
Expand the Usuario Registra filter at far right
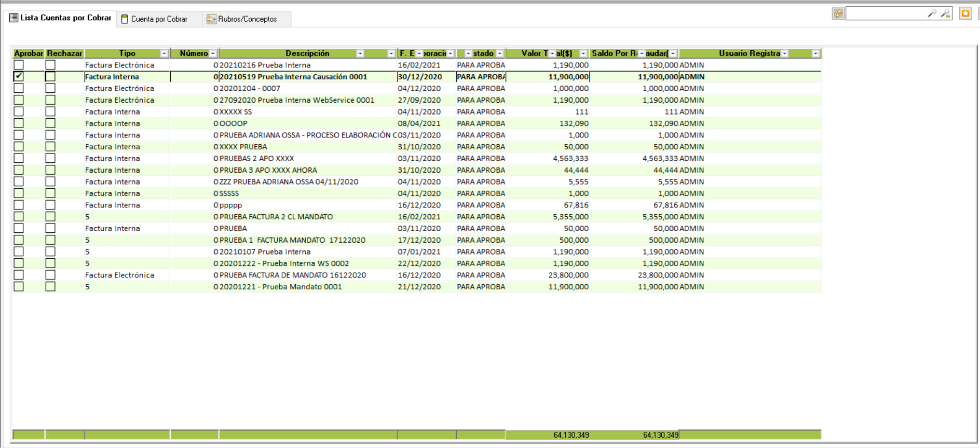pos(815,53)
